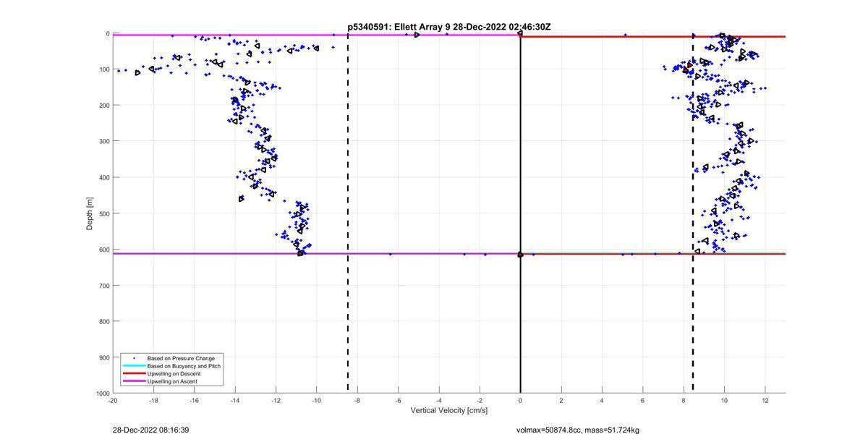Click the x-axis tick label '-18'
Viewport: 868px width, 442px height.
[x=153, y=400]
